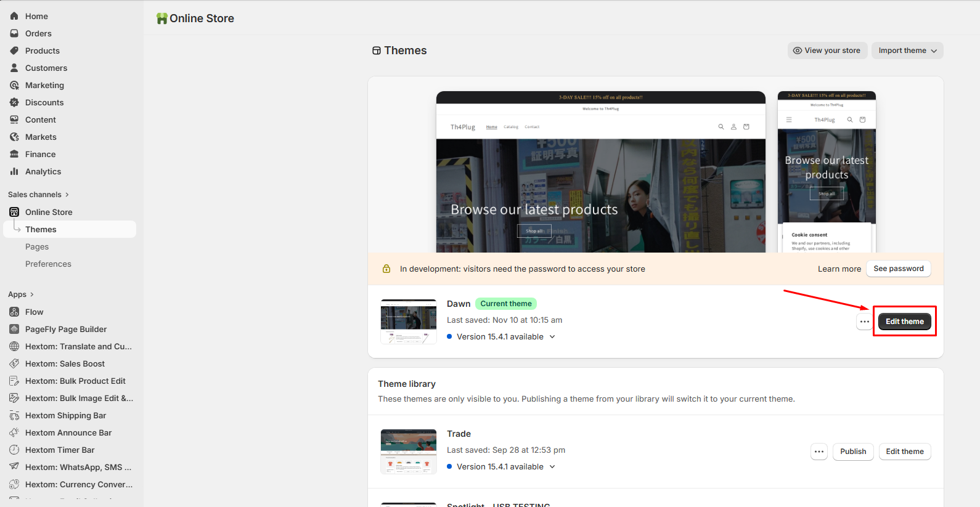Screen dimensions: 980x507
Task: Click View your store button
Action: (827, 51)
